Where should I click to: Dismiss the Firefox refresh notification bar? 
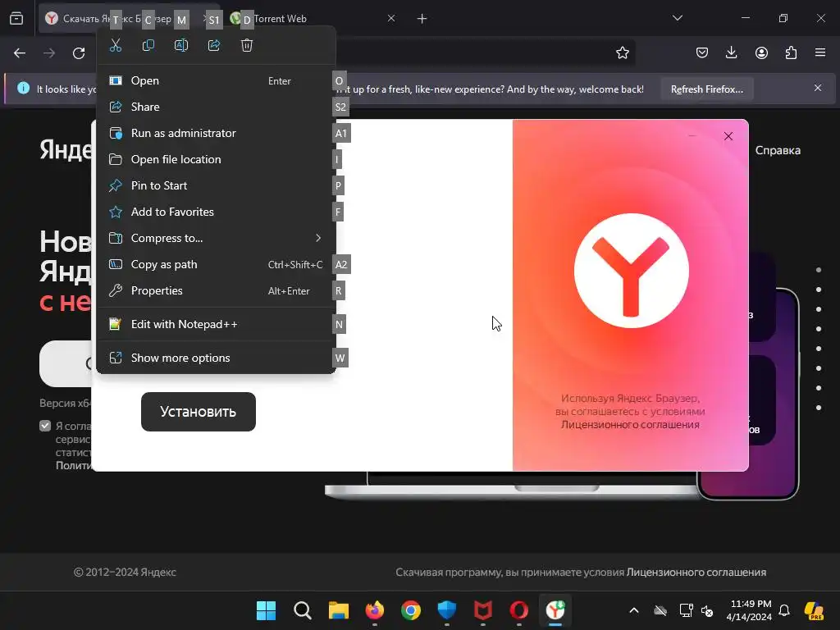818,88
